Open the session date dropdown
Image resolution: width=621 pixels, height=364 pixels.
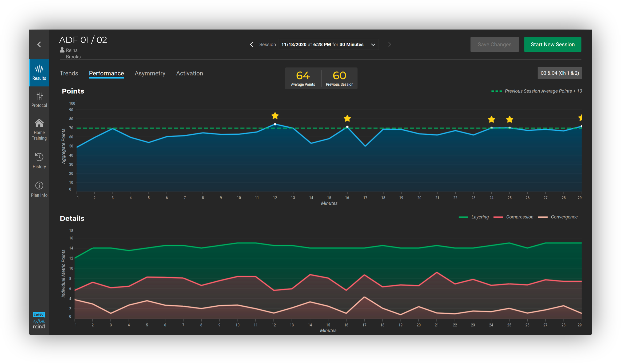click(329, 45)
